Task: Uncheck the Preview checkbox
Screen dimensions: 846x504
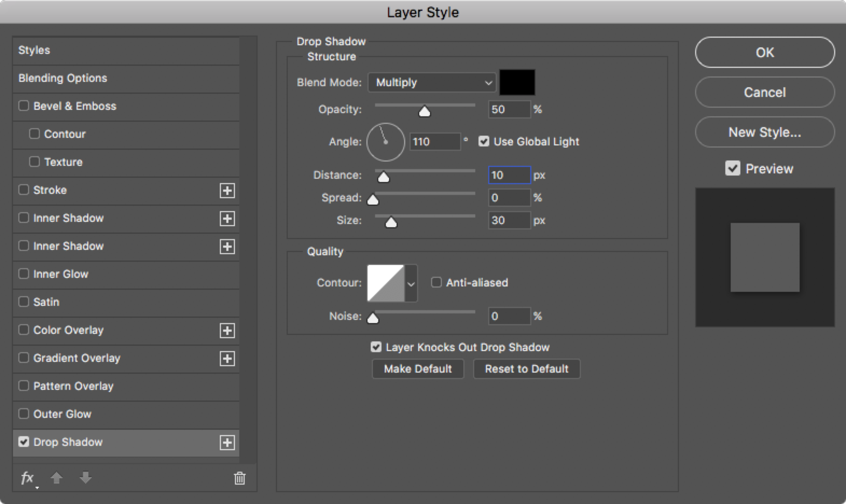Action: 732,168
